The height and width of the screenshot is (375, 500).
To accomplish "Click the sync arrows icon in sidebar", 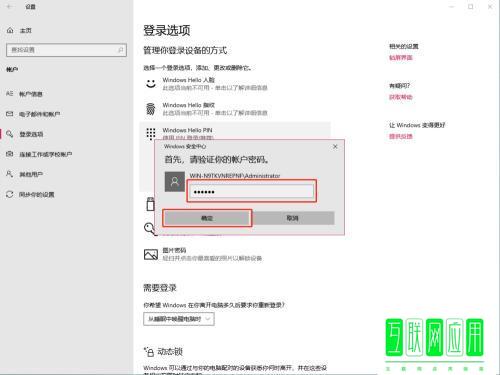I will coord(10,194).
